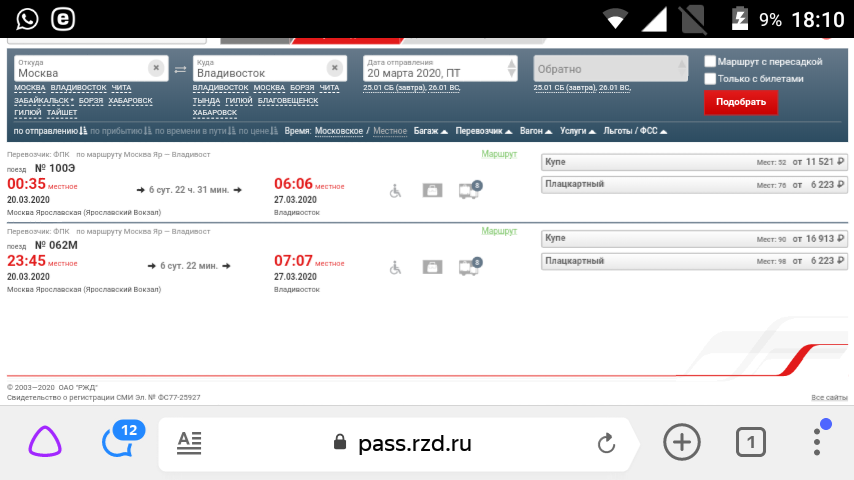Click luggage icon for train 062М
The image size is (854, 480).
(x=432, y=267)
